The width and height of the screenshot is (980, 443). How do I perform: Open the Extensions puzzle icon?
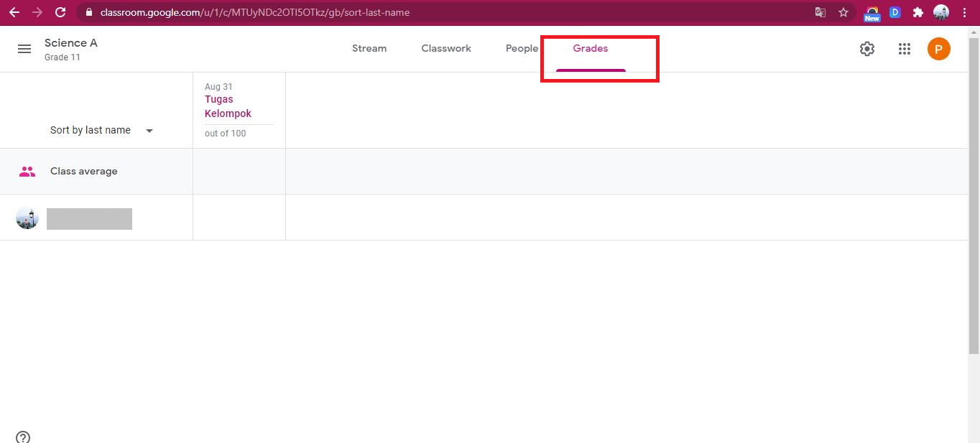click(x=917, y=12)
